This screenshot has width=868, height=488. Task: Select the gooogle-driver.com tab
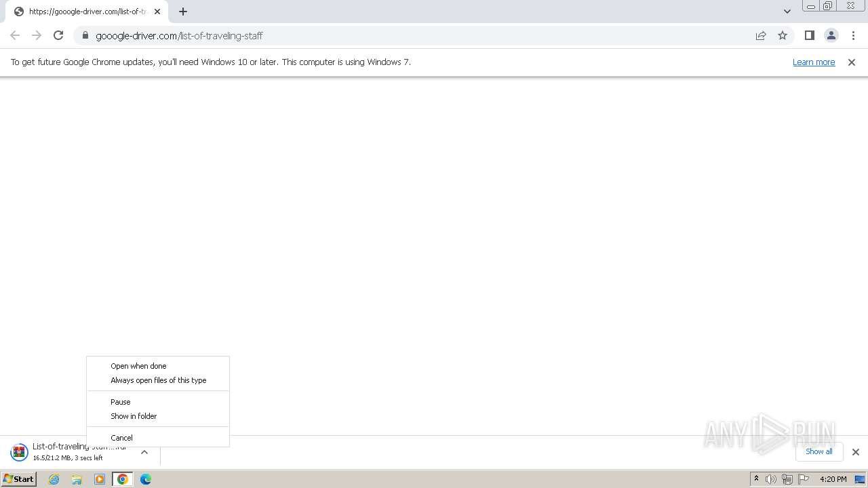[x=87, y=12]
